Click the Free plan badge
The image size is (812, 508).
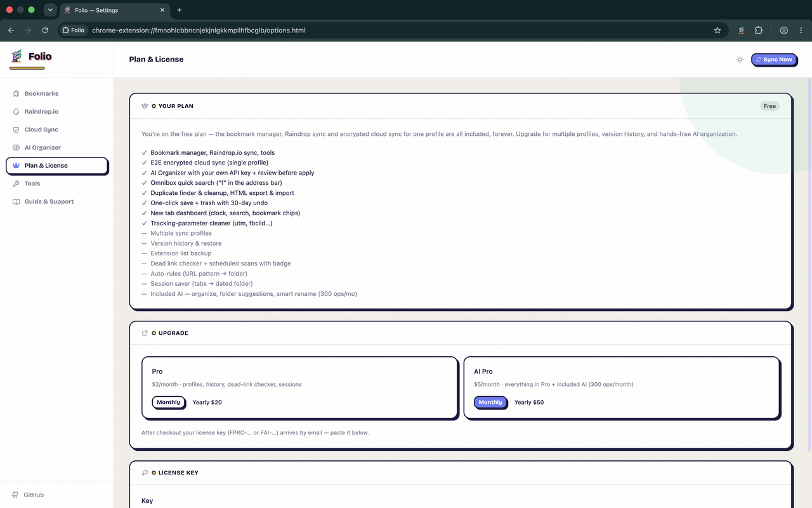pyautogui.click(x=769, y=106)
